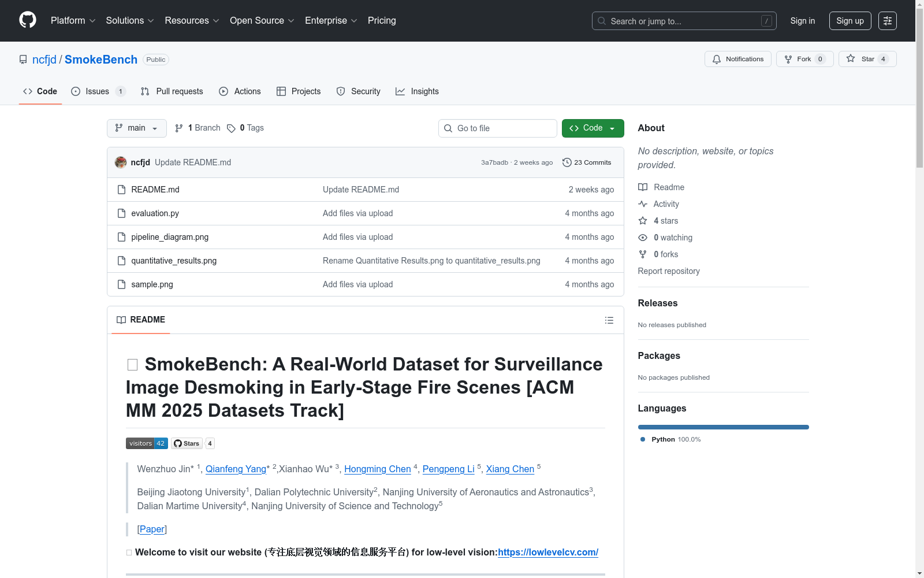924x578 pixels.
Task: Open the Packages section heading
Action: tap(659, 355)
